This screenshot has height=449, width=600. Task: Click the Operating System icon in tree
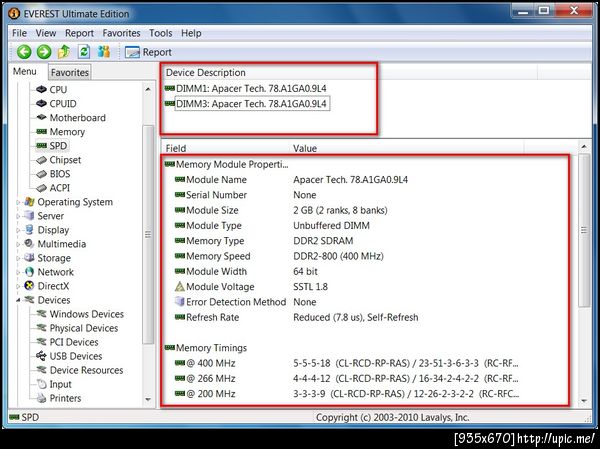click(x=29, y=202)
